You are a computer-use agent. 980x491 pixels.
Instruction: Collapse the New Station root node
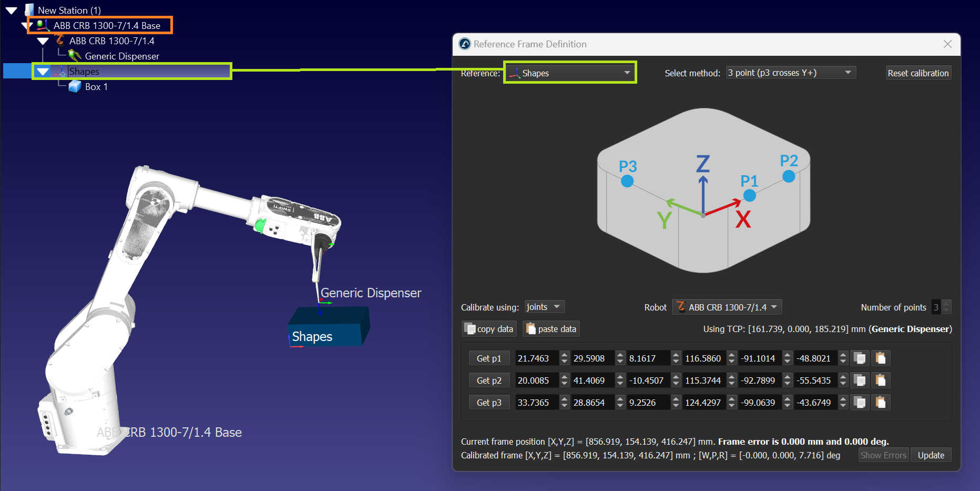12,10
